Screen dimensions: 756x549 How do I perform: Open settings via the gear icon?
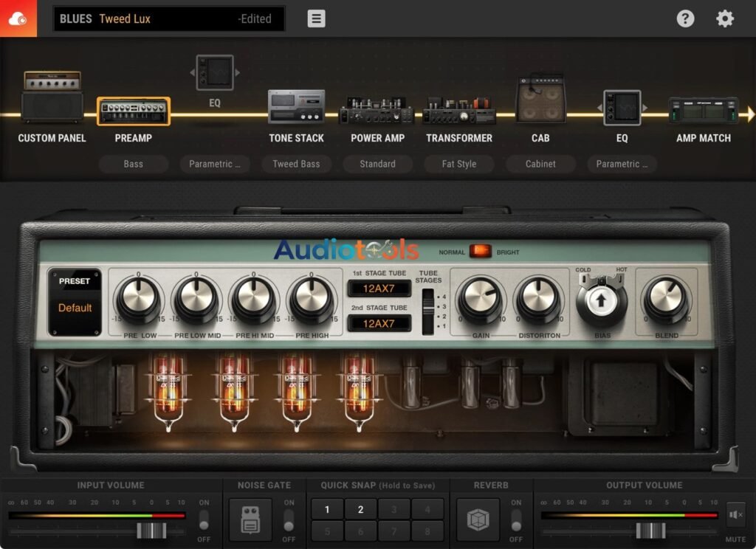pyautogui.click(x=725, y=18)
